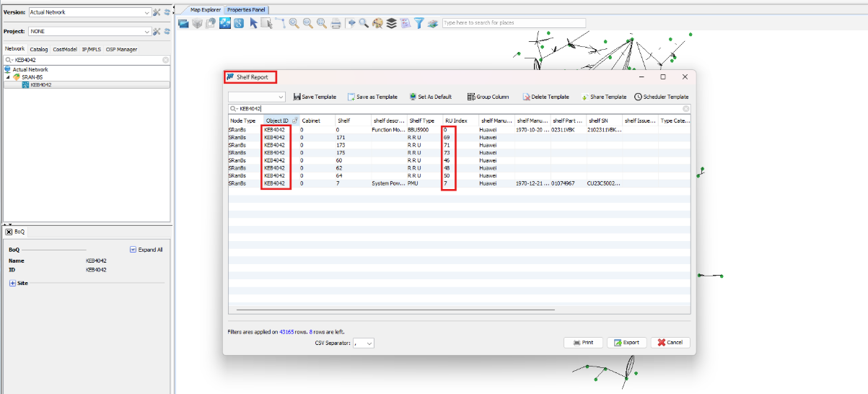Open the CSV Separator dropdown
This screenshot has height=394, width=868.
tap(370, 343)
